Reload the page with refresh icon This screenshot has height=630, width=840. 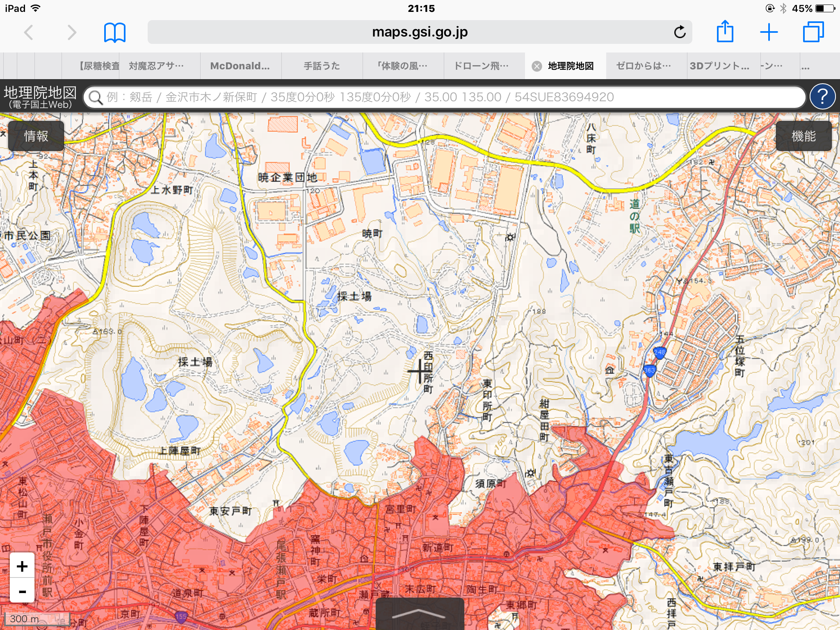(x=679, y=32)
